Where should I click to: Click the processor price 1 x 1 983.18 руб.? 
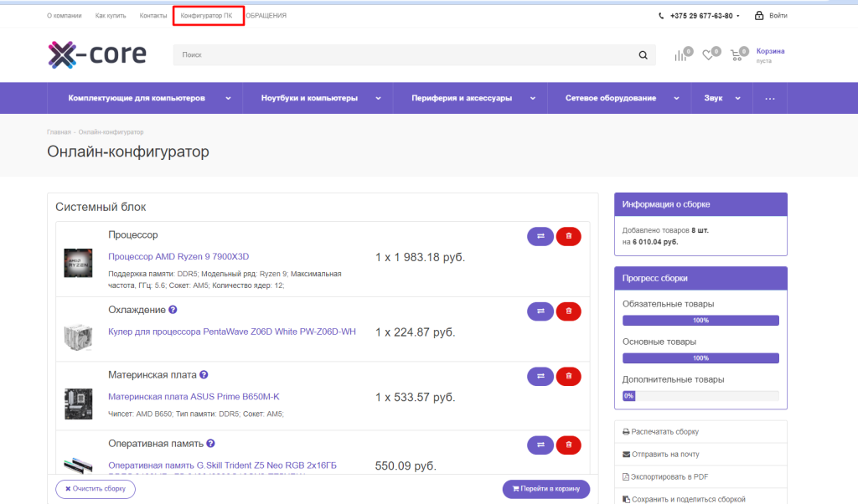(x=421, y=258)
